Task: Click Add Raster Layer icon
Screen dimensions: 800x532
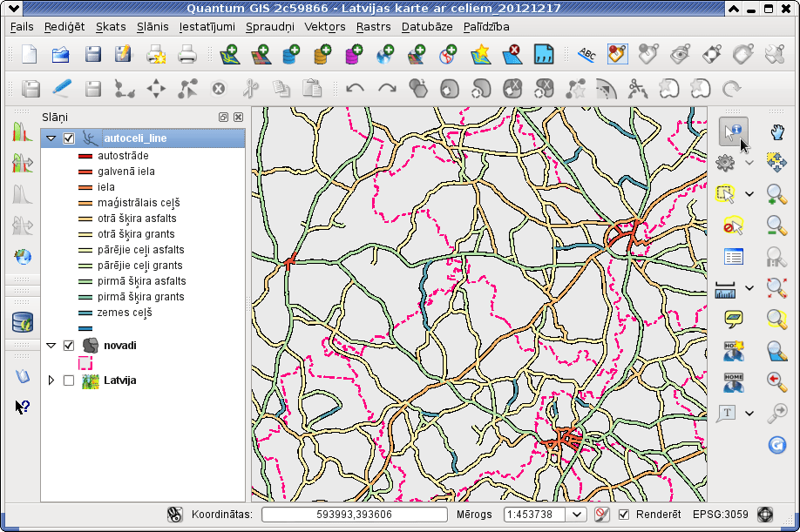Action: tap(261, 55)
